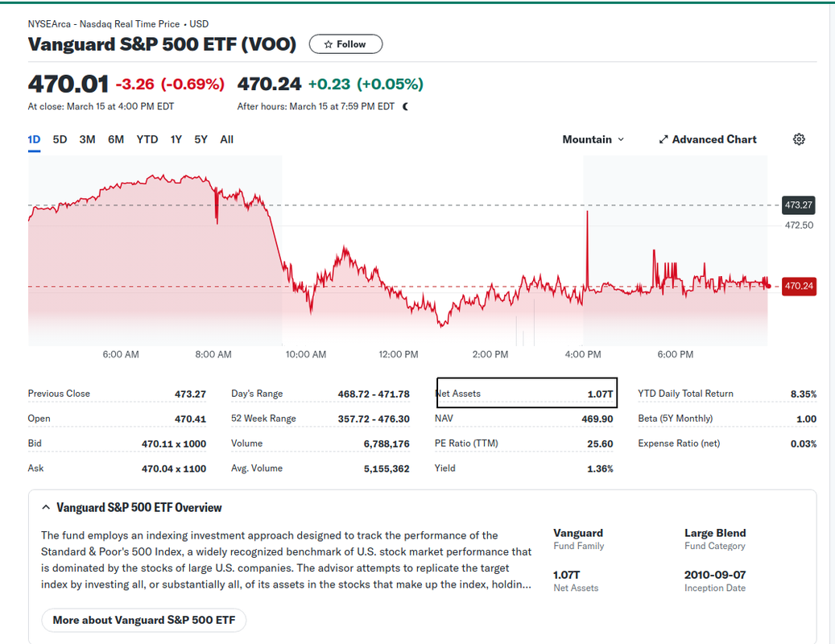
Task: Click Day's Range value 468.72 - 471.78
Action: pos(374,394)
